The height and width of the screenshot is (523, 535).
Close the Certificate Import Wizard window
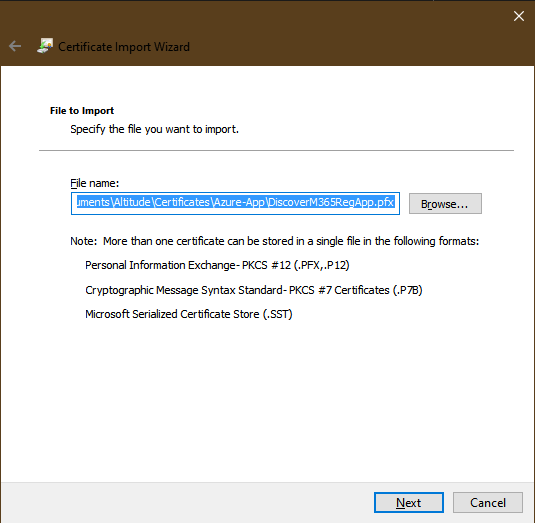tap(519, 16)
